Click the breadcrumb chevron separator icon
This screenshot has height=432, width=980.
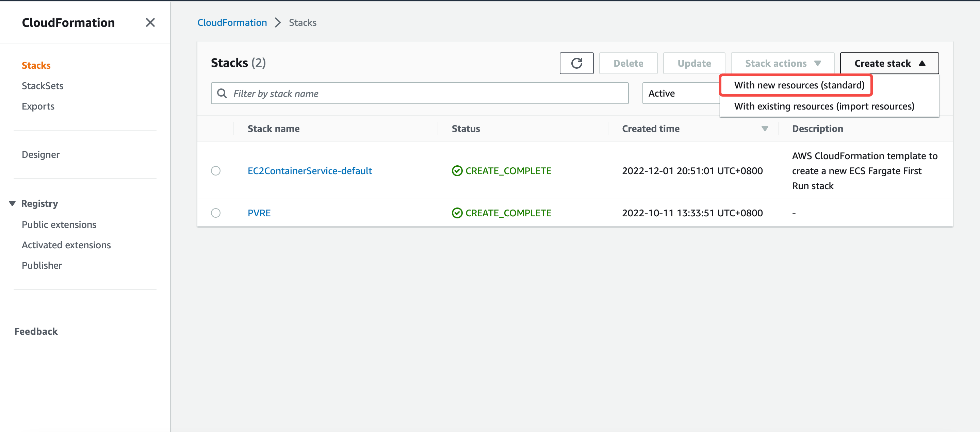point(278,22)
